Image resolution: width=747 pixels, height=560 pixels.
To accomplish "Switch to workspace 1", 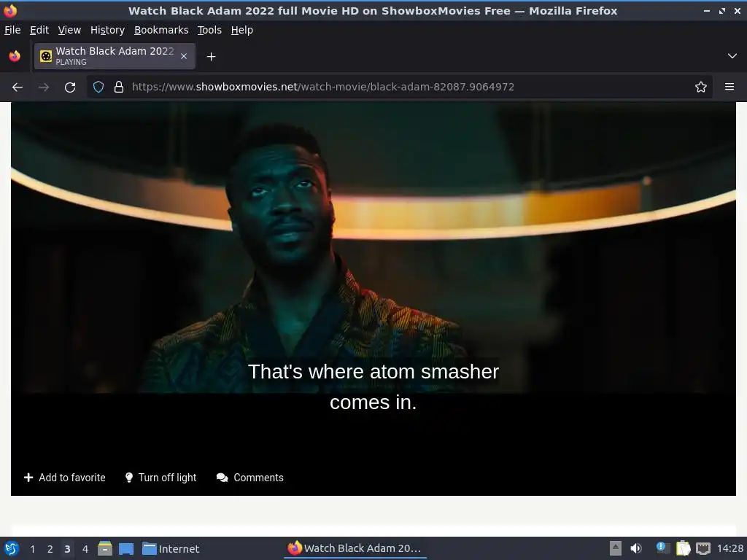I will pos(32,549).
